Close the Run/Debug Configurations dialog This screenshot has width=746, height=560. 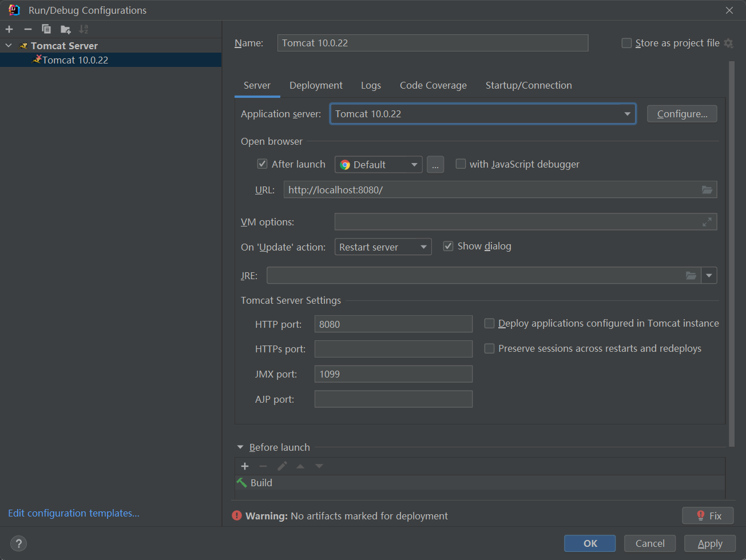(x=729, y=10)
